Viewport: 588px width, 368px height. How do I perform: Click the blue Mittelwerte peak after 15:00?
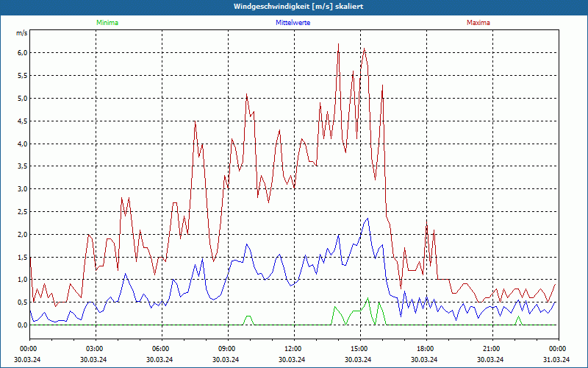point(367,218)
